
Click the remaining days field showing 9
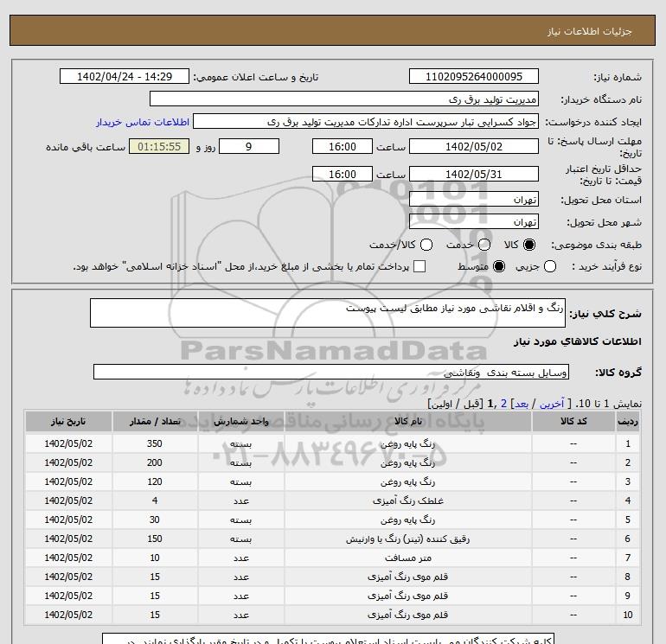tap(249, 146)
